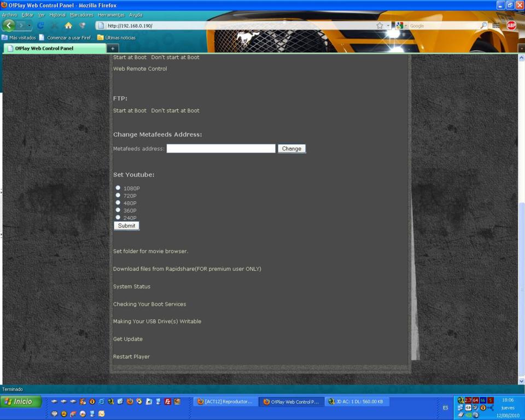Image resolution: width=525 pixels, height=420 pixels.
Task: Open Windows Media Player quick launch icon
Action: [x=139, y=401]
